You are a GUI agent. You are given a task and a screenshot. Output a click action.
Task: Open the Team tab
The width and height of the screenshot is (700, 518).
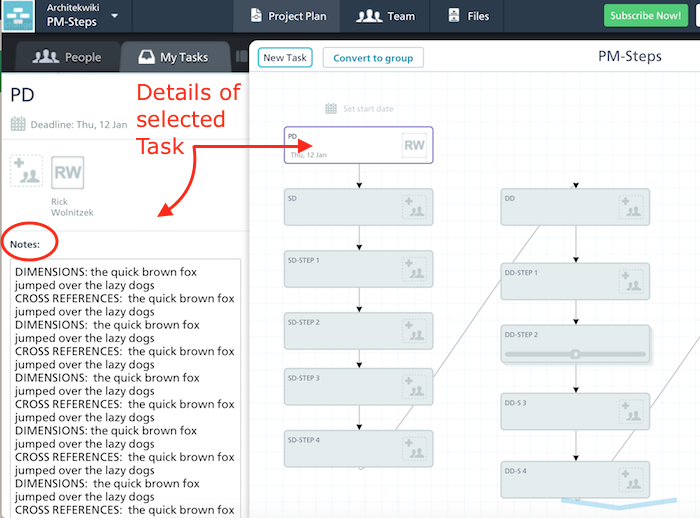pyautogui.click(x=386, y=16)
